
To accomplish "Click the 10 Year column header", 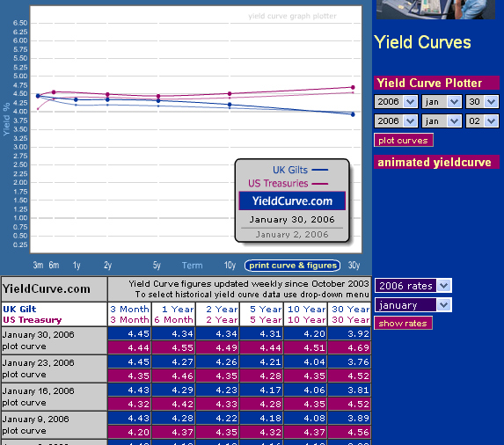I will (x=305, y=314).
